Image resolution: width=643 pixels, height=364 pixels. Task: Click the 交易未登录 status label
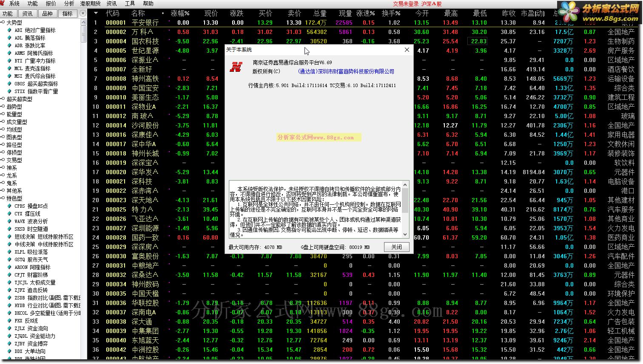[x=406, y=4]
